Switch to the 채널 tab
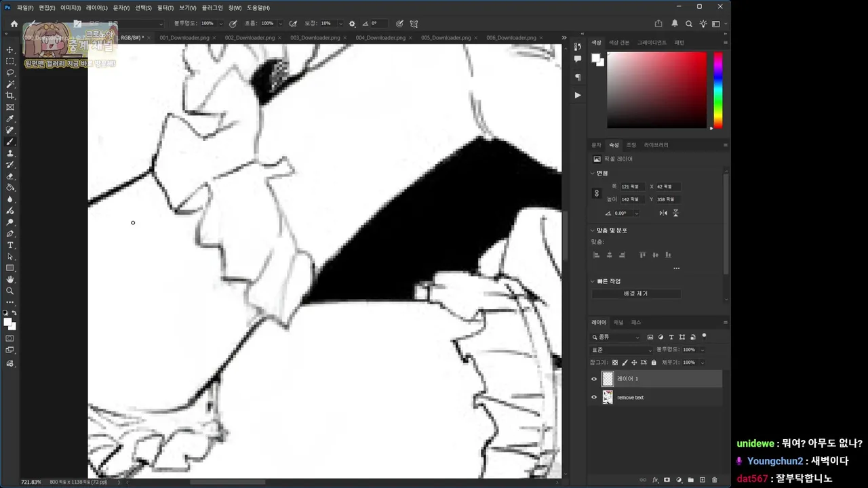This screenshot has width=868, height=488. click(x=618, y=323)
